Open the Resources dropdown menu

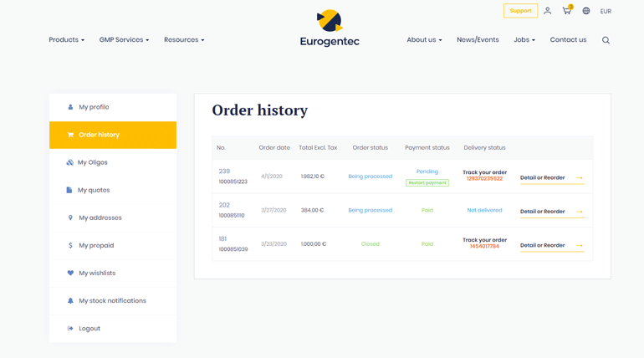[184, 40]
